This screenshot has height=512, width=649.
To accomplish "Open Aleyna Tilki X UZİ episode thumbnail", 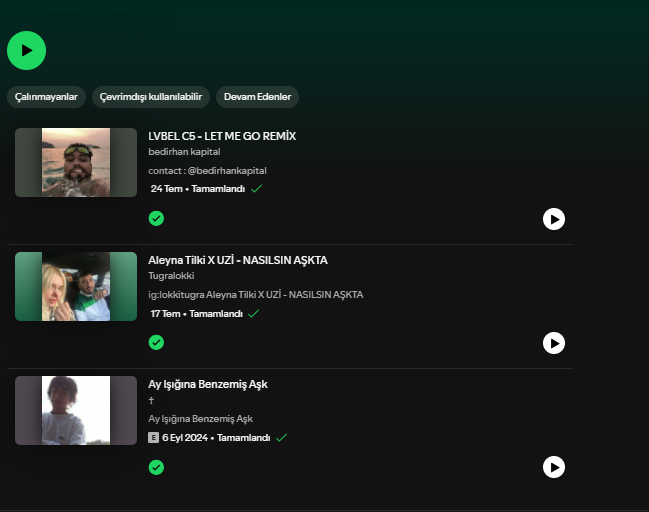I will (x=76, y=286).
